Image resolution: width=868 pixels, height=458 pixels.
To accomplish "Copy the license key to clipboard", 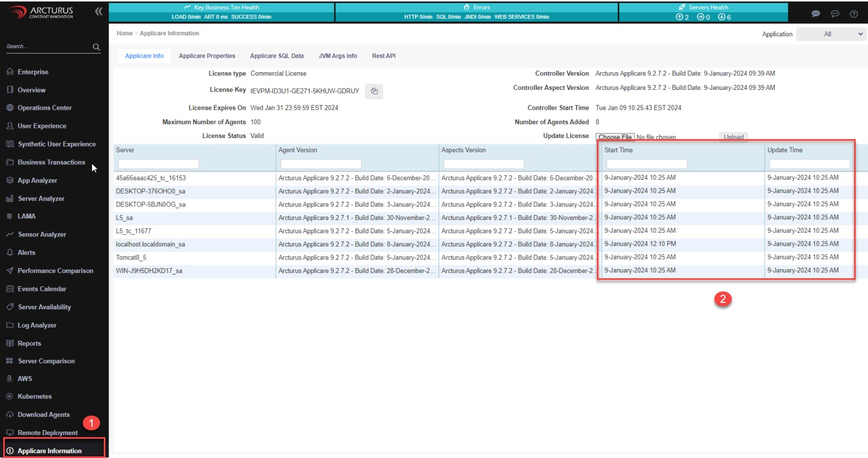I will 374,91.
